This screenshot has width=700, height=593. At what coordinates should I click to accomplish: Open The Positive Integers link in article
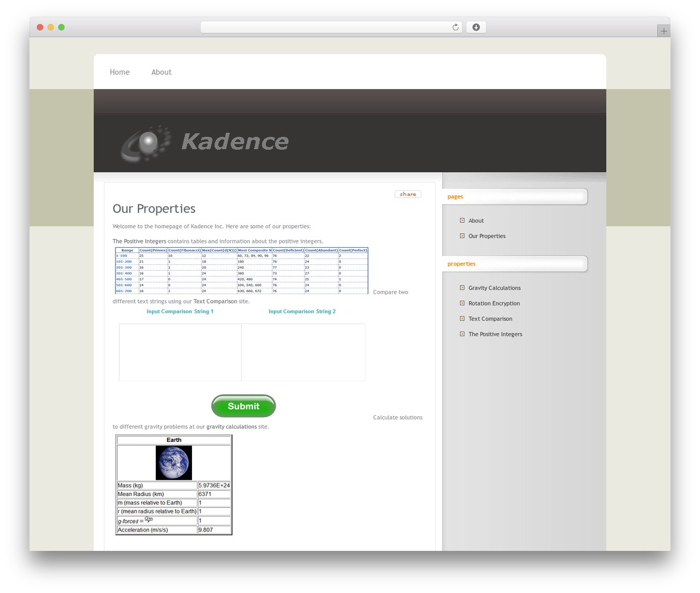[139, 241]
